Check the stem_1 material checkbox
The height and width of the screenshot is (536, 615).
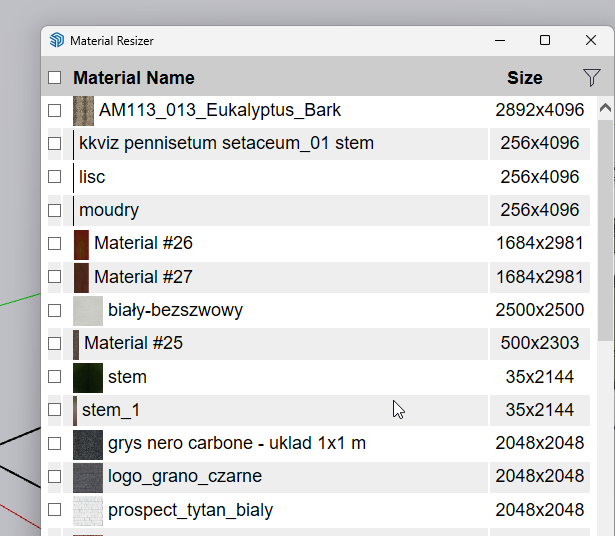[55, 410]
